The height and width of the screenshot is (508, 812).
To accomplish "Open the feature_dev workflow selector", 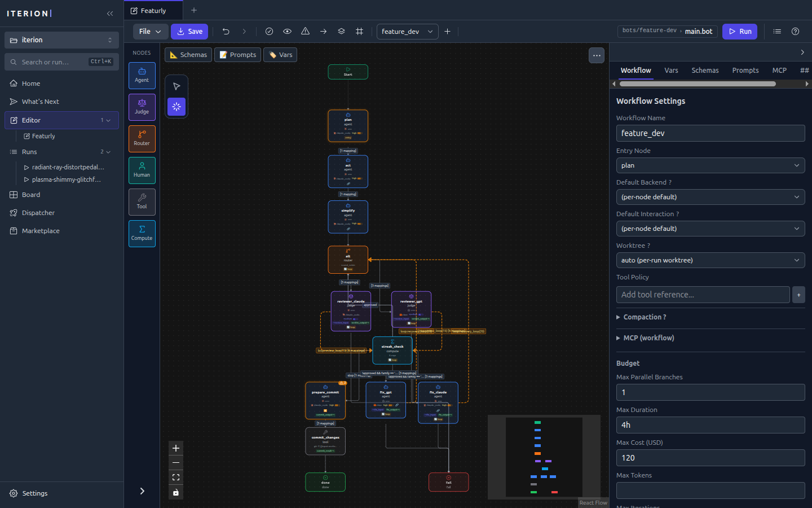I will [x=407, y=32].
